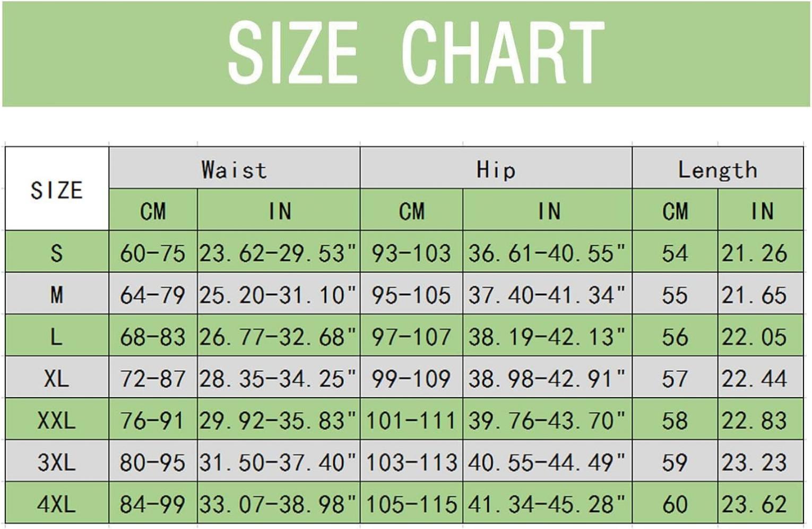Click hip inches cell 38.98-42.91"
812x529 pixels.
tap(548, 377)
